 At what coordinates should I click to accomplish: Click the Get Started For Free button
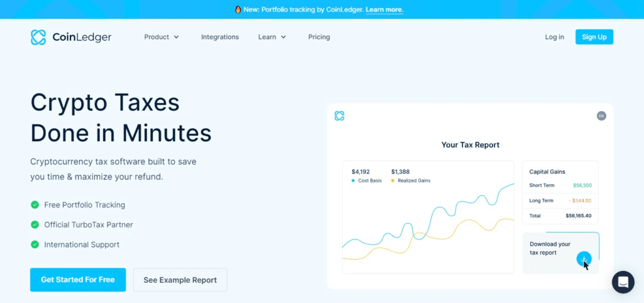(x=78, y=280)
